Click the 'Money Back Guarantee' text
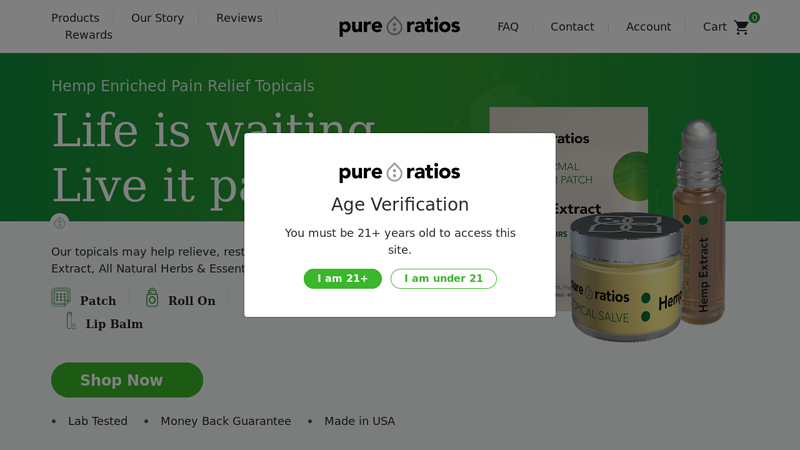 tap(226, 421)
